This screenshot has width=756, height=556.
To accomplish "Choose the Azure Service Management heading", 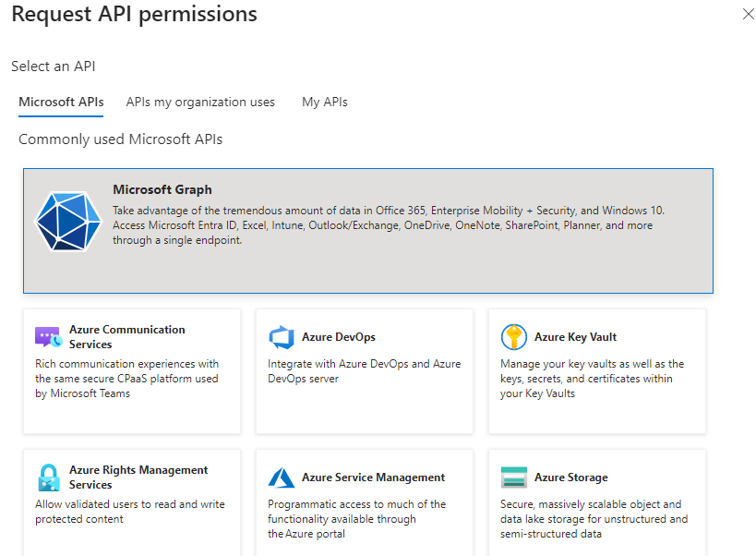I will click(x=373, y=477).
